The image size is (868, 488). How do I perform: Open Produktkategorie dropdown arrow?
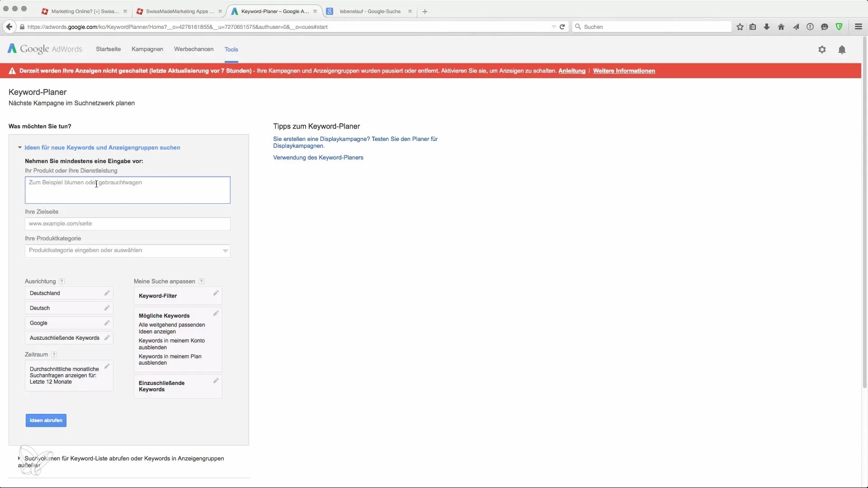tap(225, 251)
